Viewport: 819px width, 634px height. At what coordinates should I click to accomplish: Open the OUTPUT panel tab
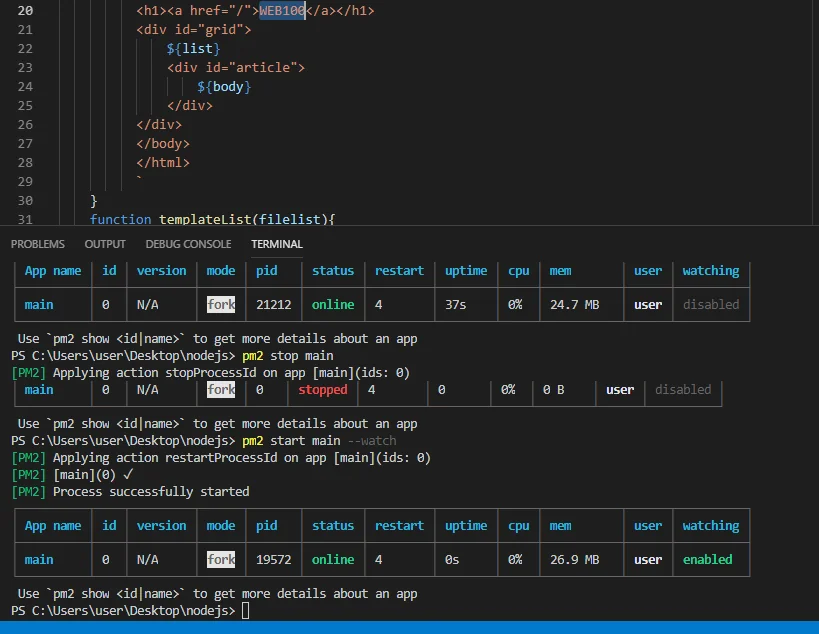click(105, 244)
